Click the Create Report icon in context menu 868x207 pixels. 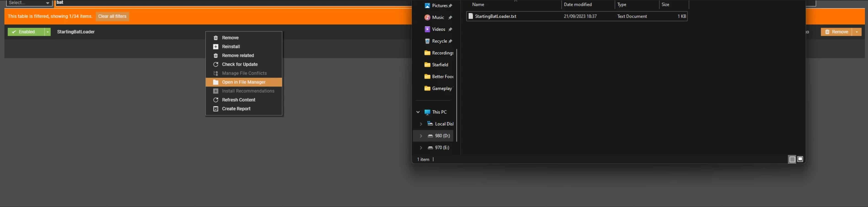216,109
